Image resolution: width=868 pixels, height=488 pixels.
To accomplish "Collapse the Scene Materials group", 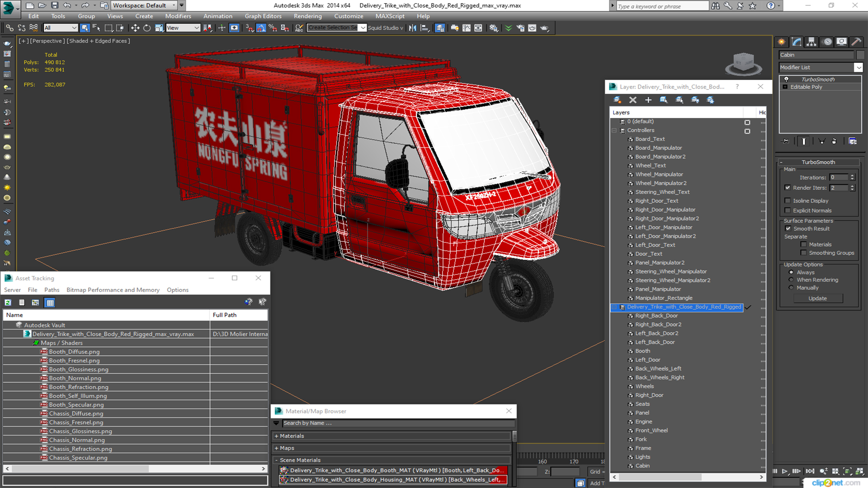I will (x=276, y=460).
